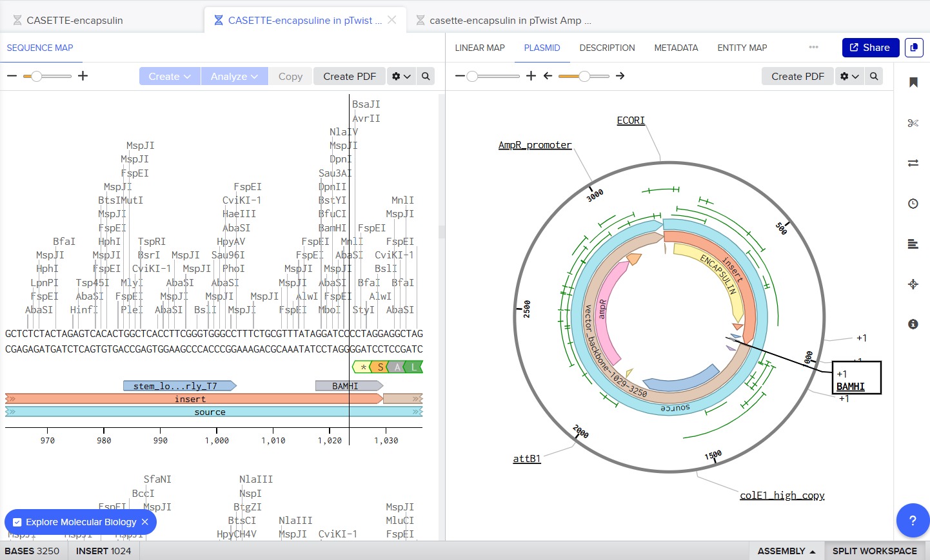This screenshot has height=560, width=930.
Task: Expand the Assembly panel at bottom
Action: point(786,551)
